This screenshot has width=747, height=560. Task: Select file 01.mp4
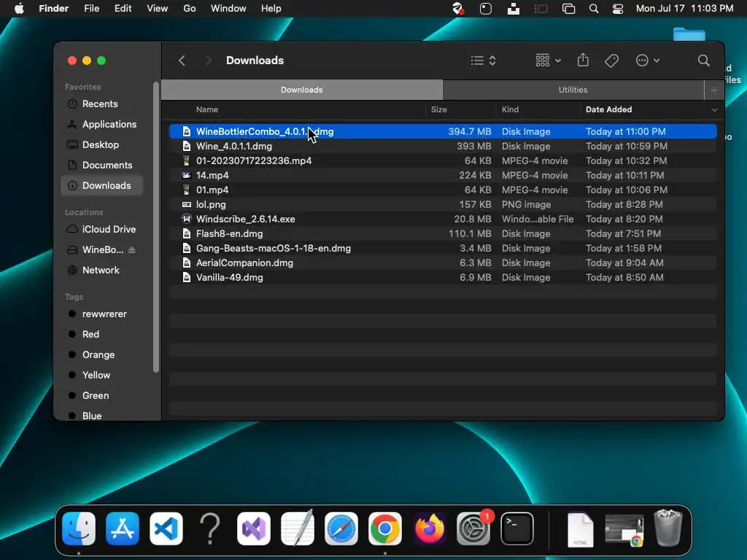click(443, 190)
